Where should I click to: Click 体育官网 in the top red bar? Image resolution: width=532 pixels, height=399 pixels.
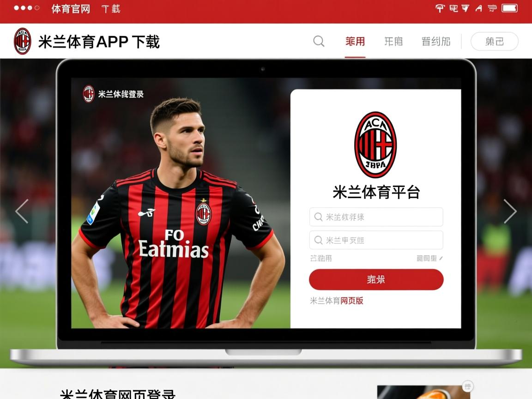click(x=71, y=9)
